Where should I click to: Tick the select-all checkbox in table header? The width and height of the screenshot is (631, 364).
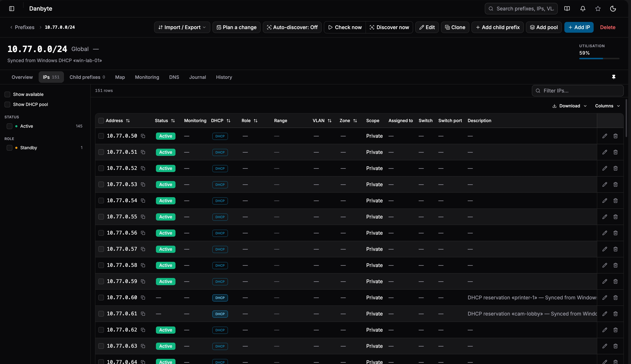click(x=101, y=121)
